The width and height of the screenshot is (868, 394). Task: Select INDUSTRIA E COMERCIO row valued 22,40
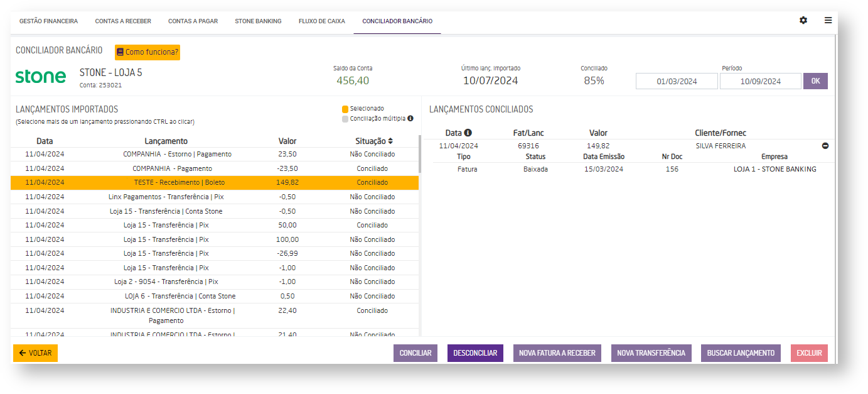214,315
